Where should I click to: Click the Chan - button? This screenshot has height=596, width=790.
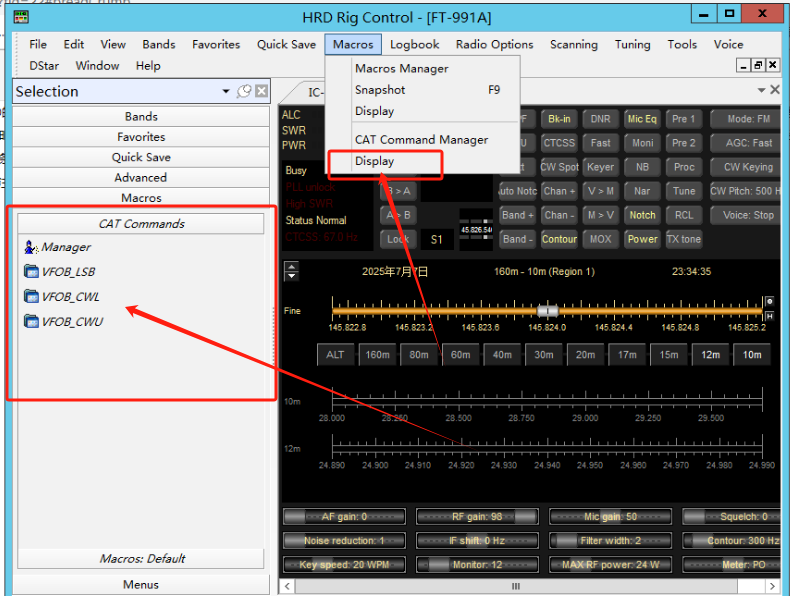point(559,215)
